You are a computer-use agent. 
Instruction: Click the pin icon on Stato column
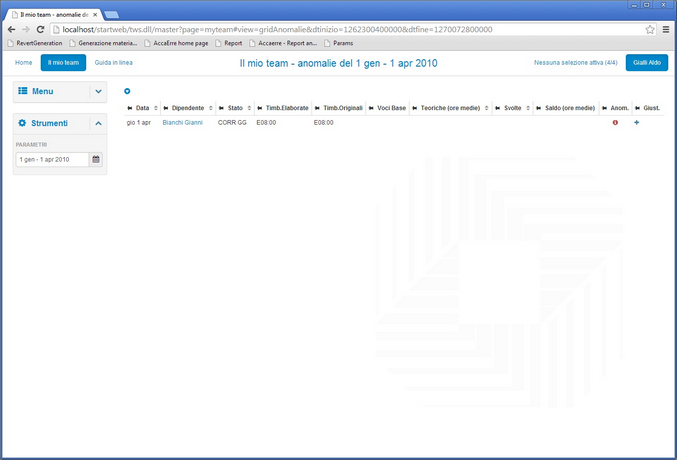(221, 108)
